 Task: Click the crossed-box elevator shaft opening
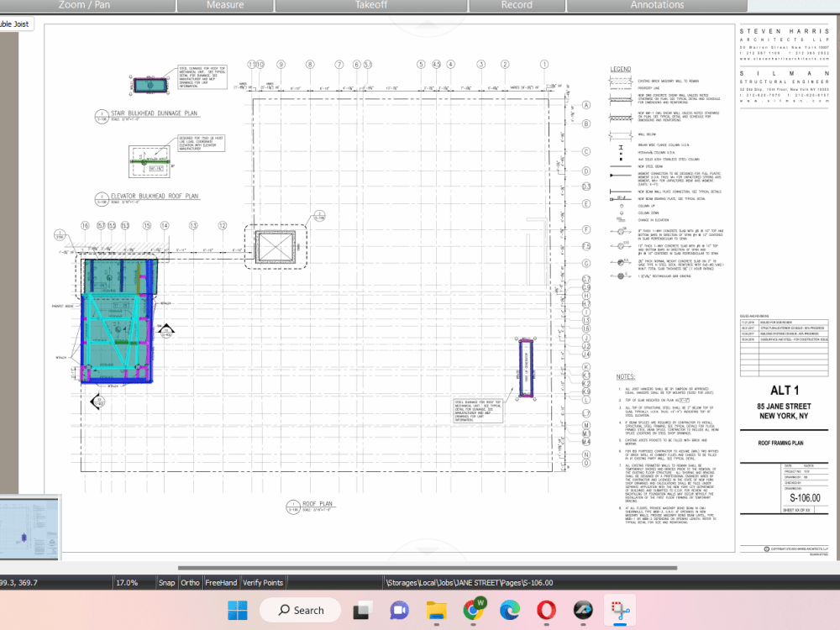(276, 247)
